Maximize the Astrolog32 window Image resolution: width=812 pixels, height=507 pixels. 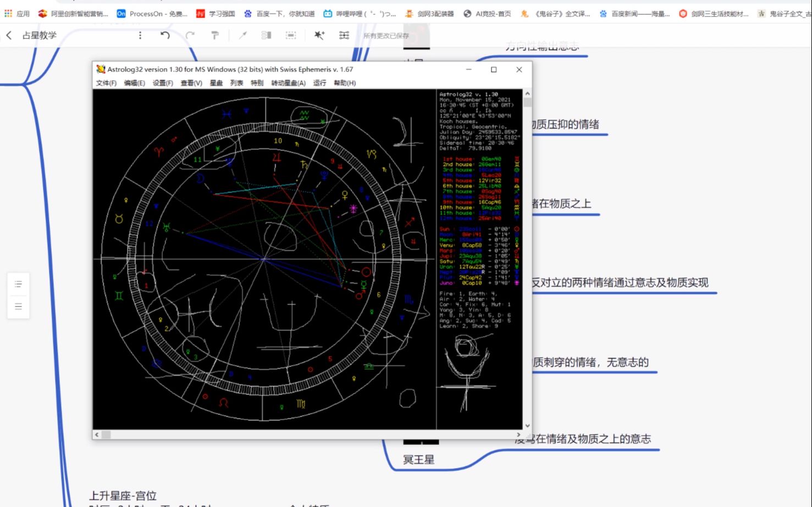point(494,69)
